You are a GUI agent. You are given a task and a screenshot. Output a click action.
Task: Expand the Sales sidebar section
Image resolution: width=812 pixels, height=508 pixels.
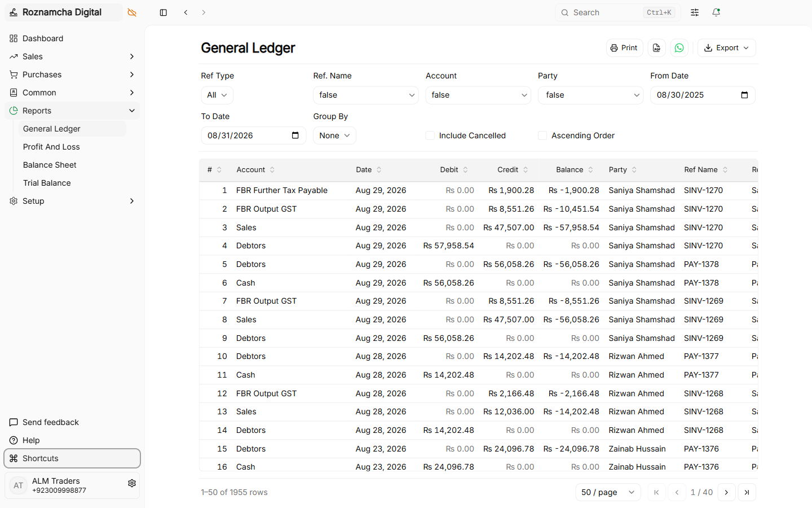point(72,56)
